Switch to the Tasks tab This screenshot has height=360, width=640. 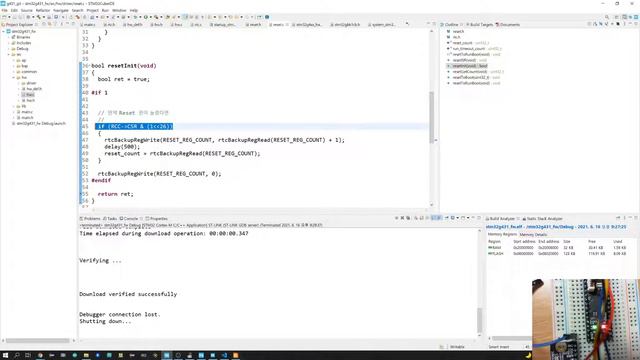click(110, 219)
